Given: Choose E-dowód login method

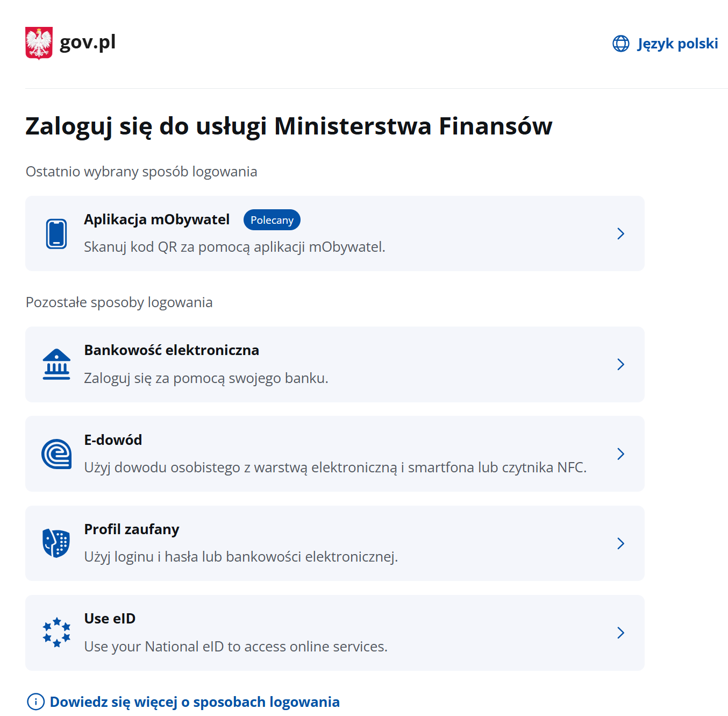Looking at the screenshot, I should (x=335, y=453).
